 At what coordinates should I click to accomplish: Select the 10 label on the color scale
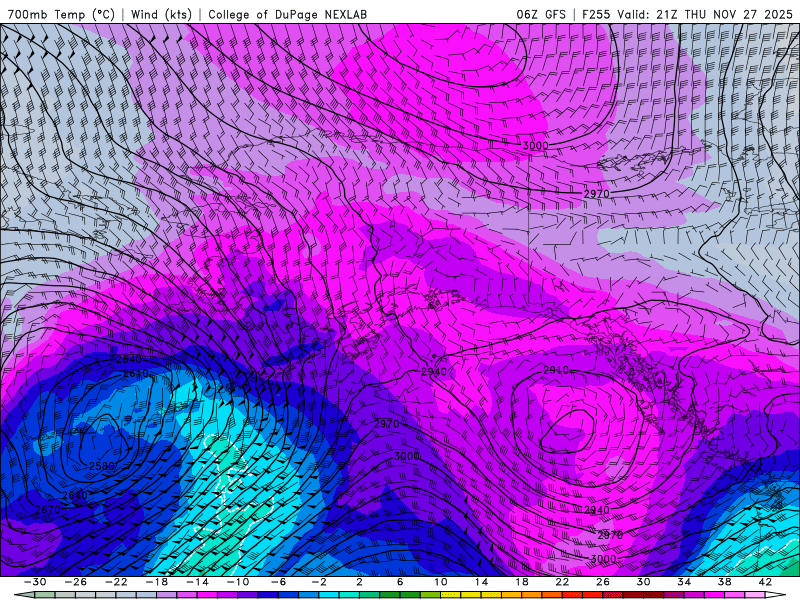(440, 582)
